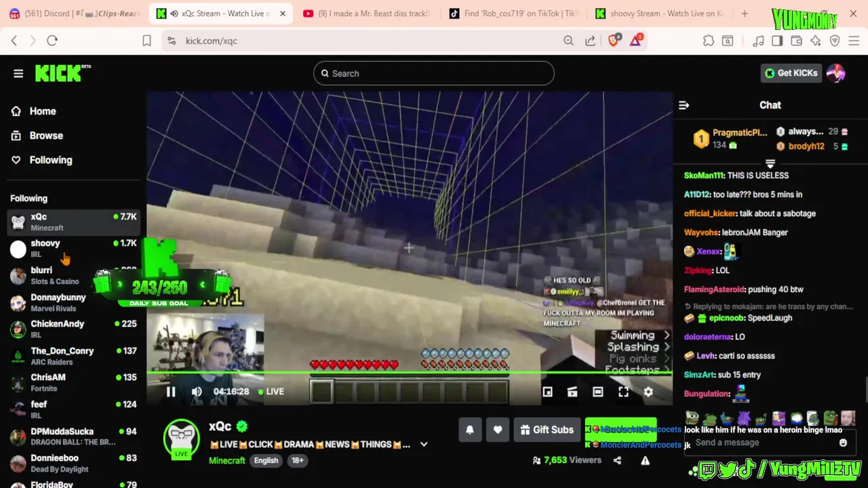This screenshot has height=488, width=868.
Task: Switch to the TikTok Rob_cos719 tab
Action: tap(514, 14)
